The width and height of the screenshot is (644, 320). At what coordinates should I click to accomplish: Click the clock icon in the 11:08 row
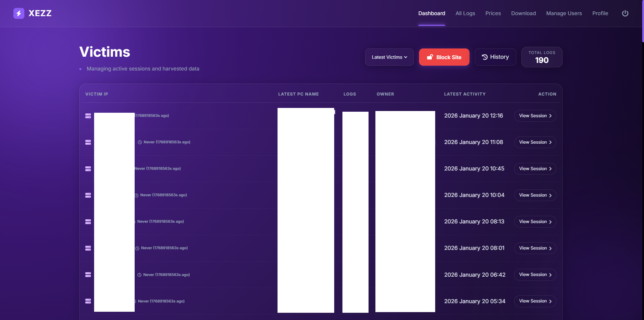[140, 142]
